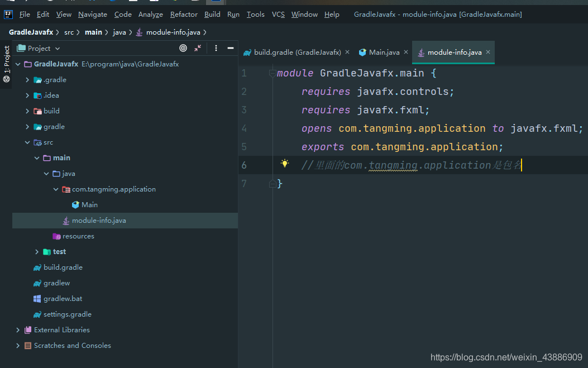
Task: Click GradleJavafx in the breadcrumb
Action: pyautogui.click(x=31, y=32)
